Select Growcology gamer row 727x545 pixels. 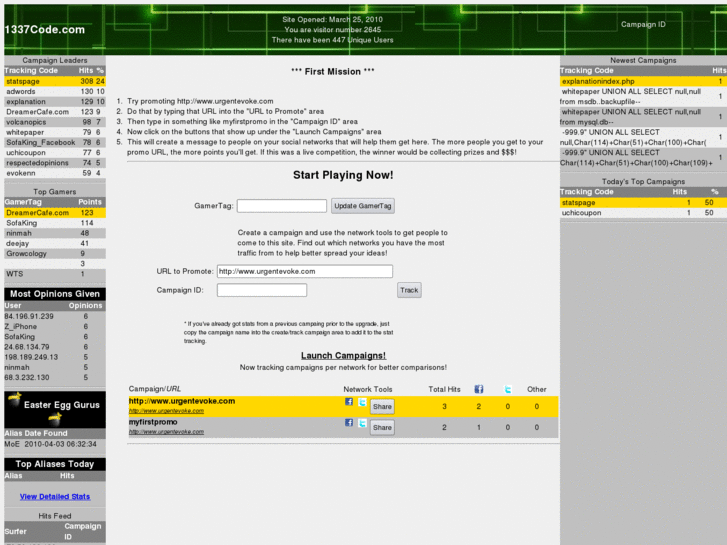pyautogui.click(x=55, y=254)
